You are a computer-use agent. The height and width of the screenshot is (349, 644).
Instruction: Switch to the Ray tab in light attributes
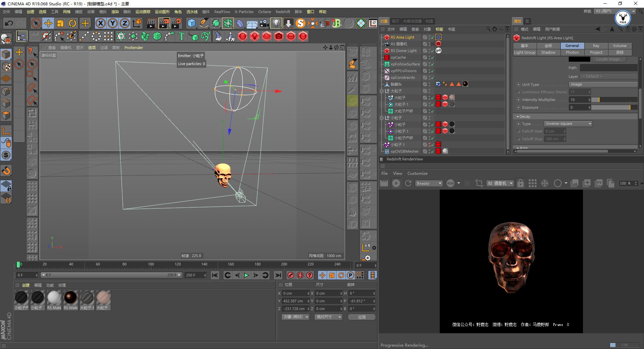coord(596,45)
